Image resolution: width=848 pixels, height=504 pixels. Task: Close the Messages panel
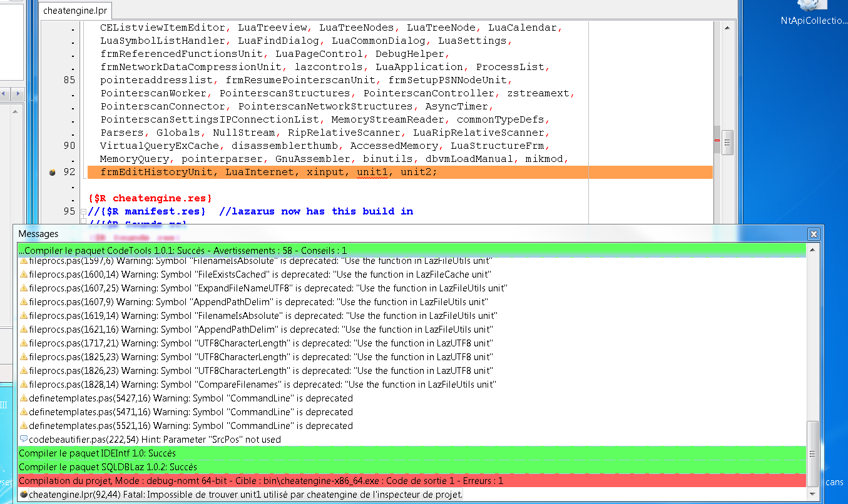click(814, 234)
